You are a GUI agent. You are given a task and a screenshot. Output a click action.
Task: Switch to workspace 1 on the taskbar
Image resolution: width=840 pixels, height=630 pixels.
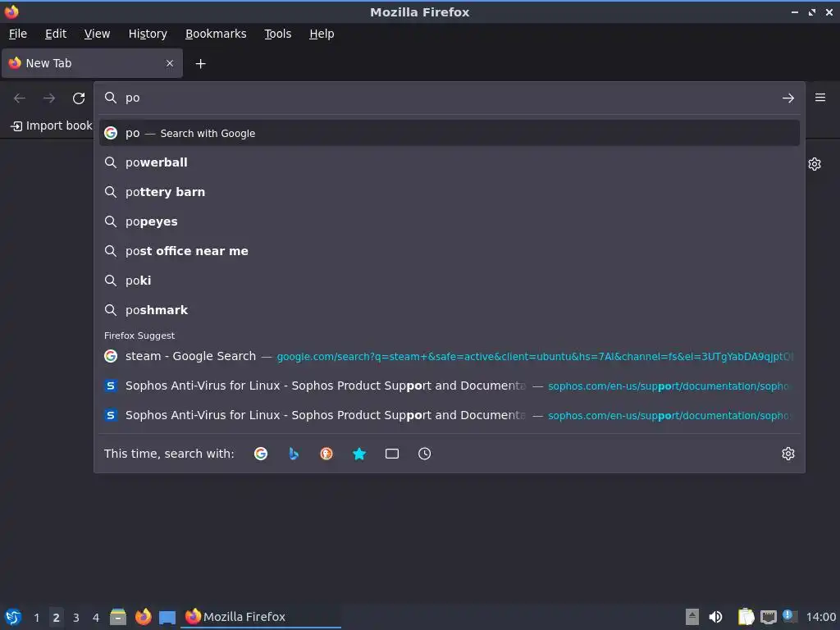click(x=36, y=618)
